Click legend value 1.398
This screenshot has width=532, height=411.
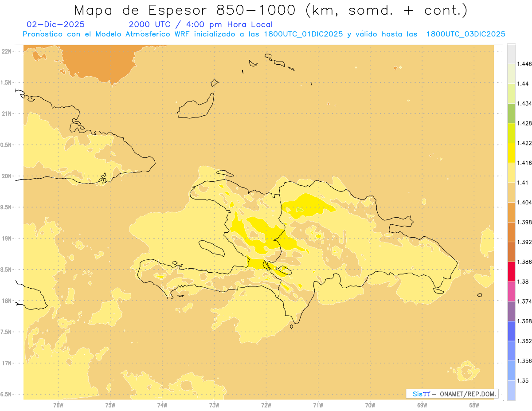point(524,222)
